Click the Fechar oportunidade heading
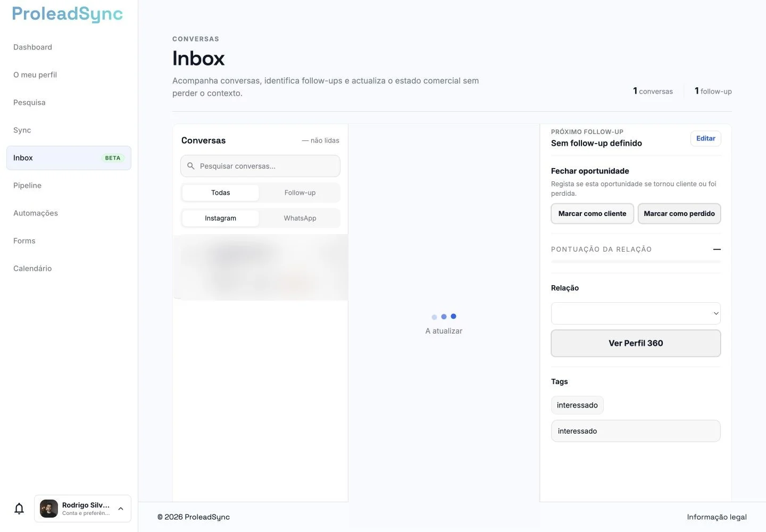The height and width of the screenshot is (532, 766). point(590,171)
